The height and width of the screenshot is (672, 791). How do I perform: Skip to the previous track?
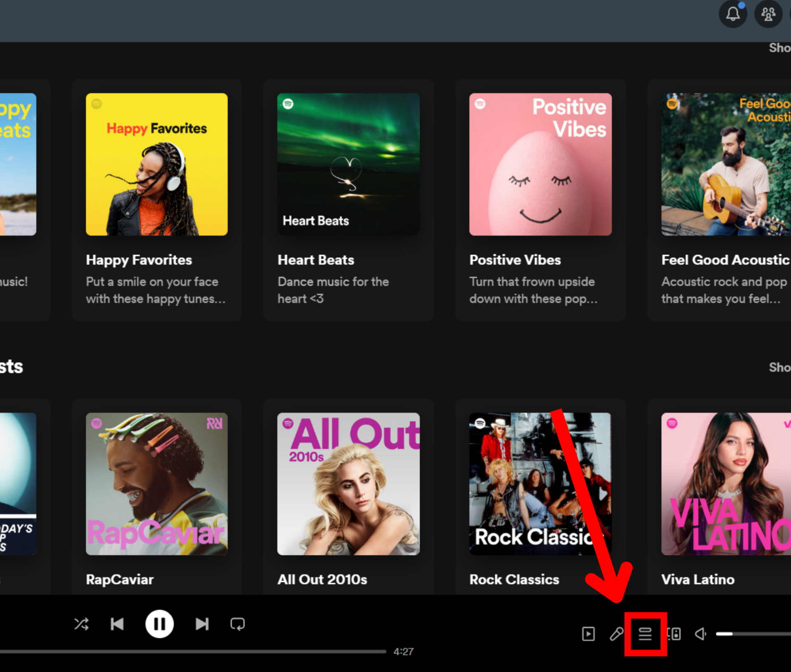[117, 624]
